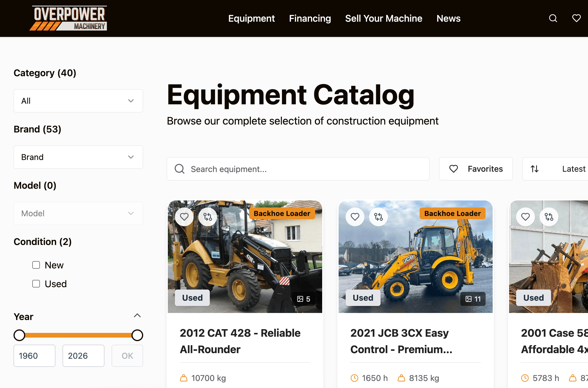Open the Equipment menu
The width and height of the screenshot is (588, 388).
(x=251, y=18)
